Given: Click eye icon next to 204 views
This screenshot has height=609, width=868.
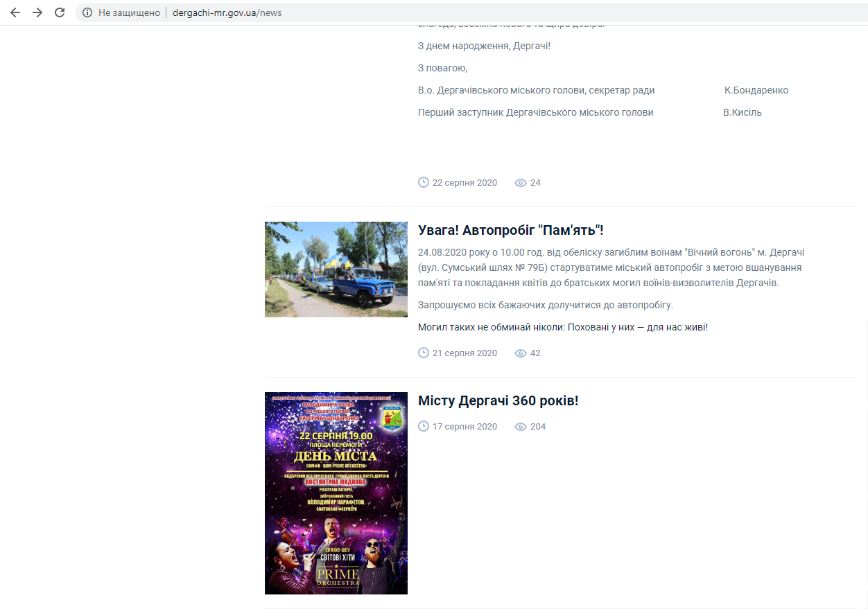Looking at the screenshot, I should pyautogui.click(x=521, y=427).
